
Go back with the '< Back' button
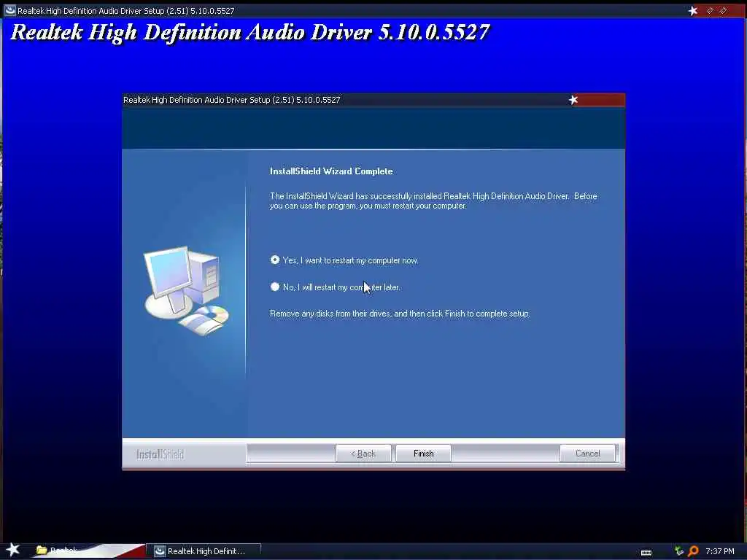pos(363,454)
